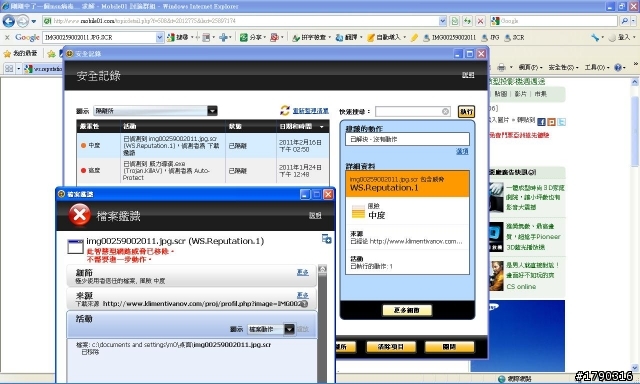Click the 關閉 close button in security history
This screenshot has width=640, height=384.
tap(449, 347)
